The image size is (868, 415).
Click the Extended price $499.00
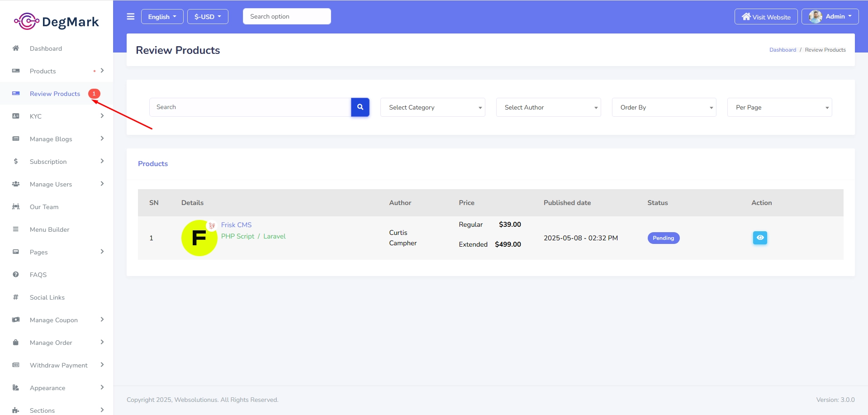click(x=508, y=244)
